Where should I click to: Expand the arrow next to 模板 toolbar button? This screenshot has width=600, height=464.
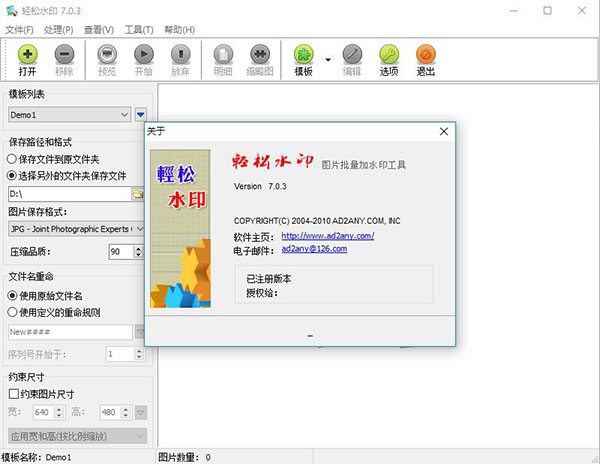click(327, 59)
